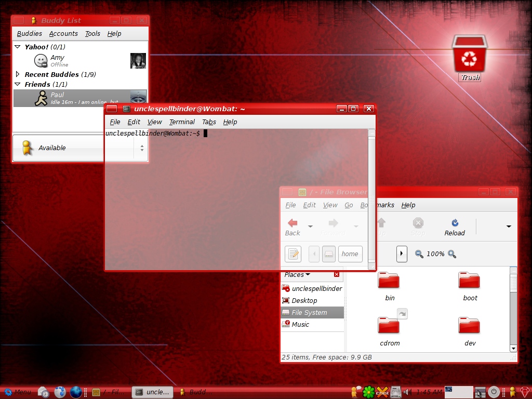
Task: Open File menu in File Browser
Action: coord(290,205)
